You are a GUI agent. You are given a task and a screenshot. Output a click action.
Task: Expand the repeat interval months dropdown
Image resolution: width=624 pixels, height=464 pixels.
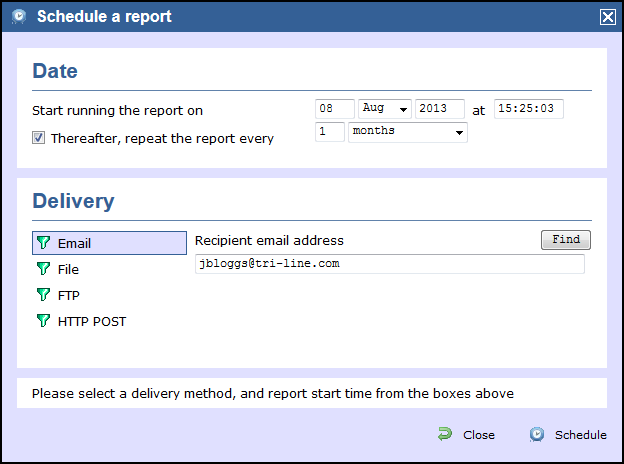pos(408,132)
